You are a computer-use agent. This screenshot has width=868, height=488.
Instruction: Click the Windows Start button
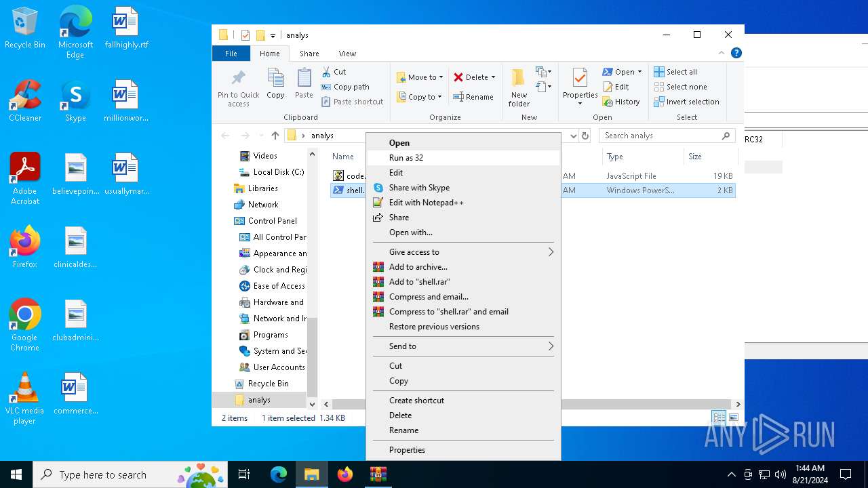[x=16, y=474]
